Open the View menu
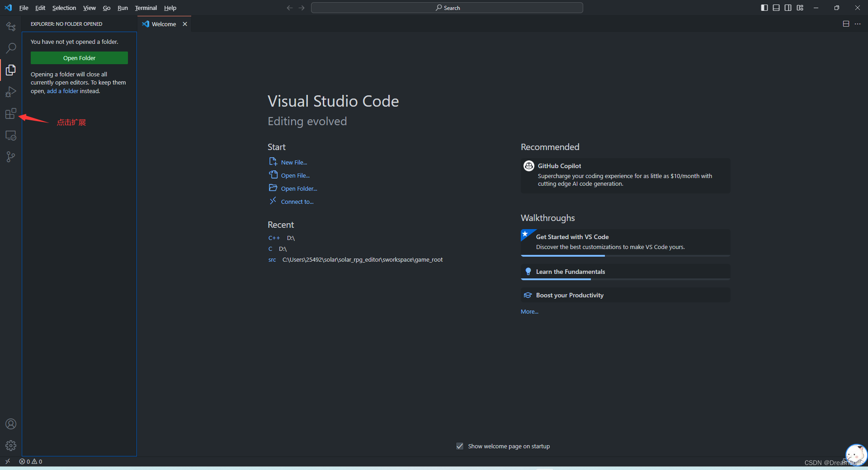The image size is (868, 470). tap(89, 8)
